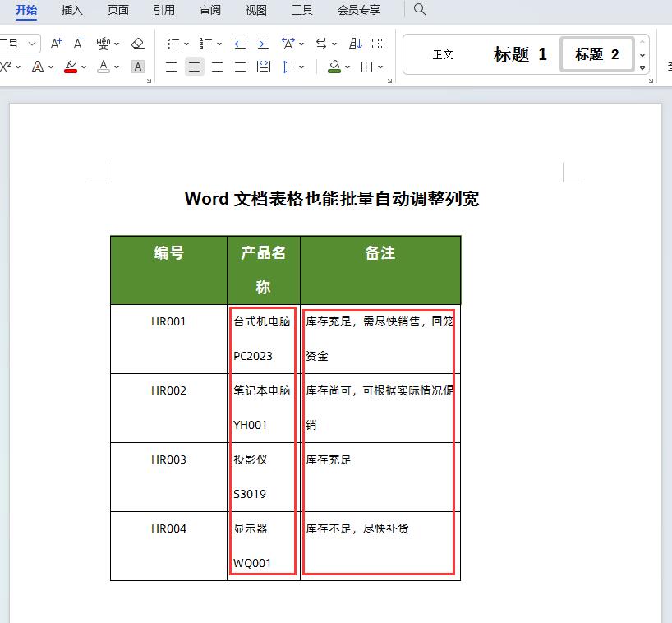Click the line spacing icon

coord(288,67)
